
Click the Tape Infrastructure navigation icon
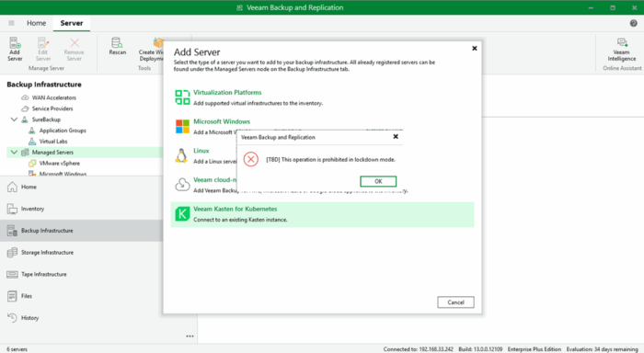(x=12, y=274)
